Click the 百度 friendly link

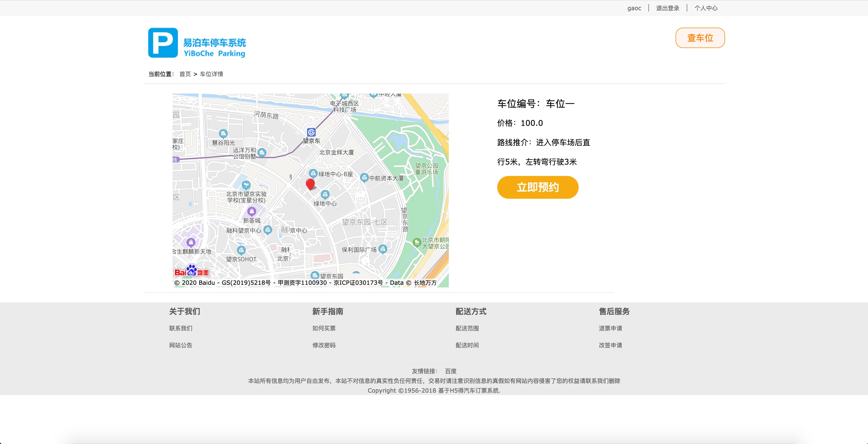click(x=450, y=371)
